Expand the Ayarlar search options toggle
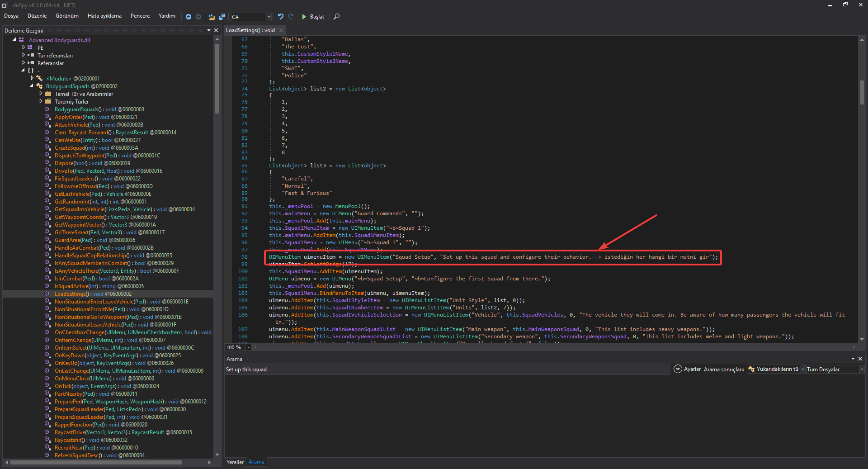 (678, 369)
